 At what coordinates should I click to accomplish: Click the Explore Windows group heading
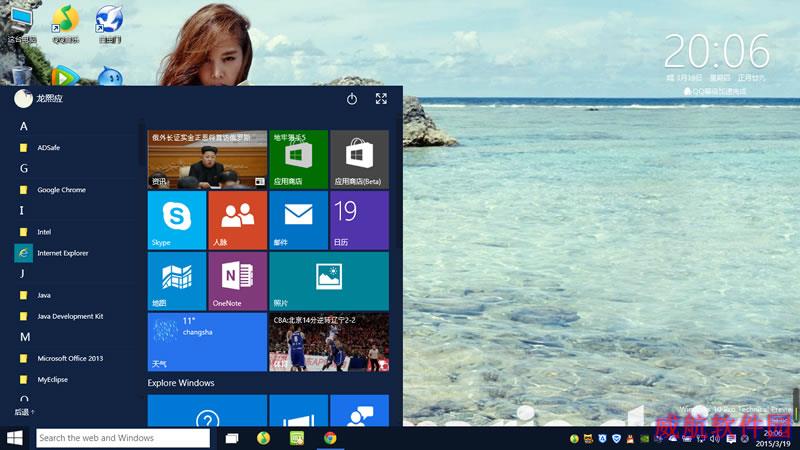(x=181, y=383)
